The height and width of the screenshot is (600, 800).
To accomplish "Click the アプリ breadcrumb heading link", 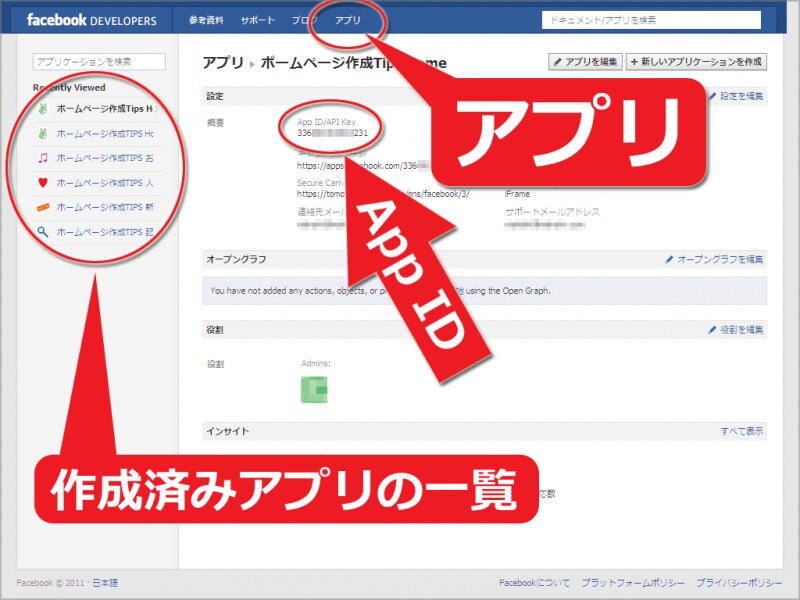I will (223, 63).
